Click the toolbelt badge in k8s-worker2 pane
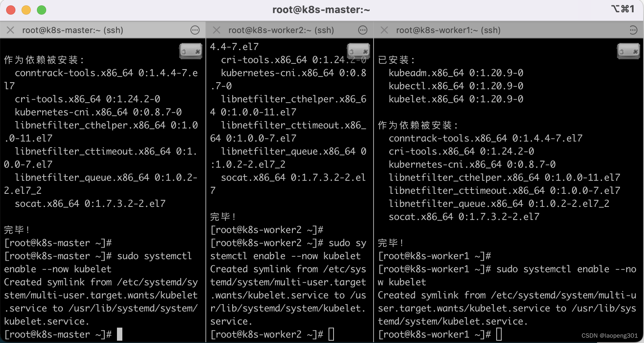Viewport: 644px width, 343px height. pyautogui.click(x=359, y=51)
